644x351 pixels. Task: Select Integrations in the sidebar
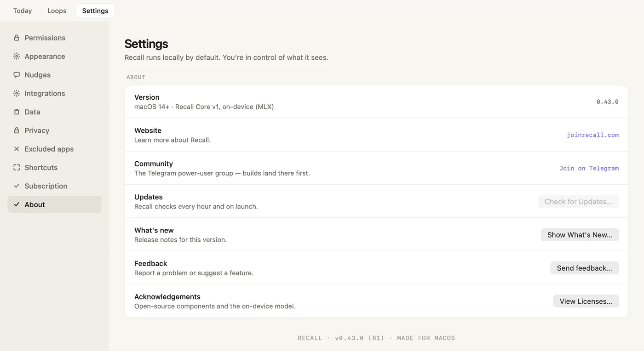click(x=54, y=93)
